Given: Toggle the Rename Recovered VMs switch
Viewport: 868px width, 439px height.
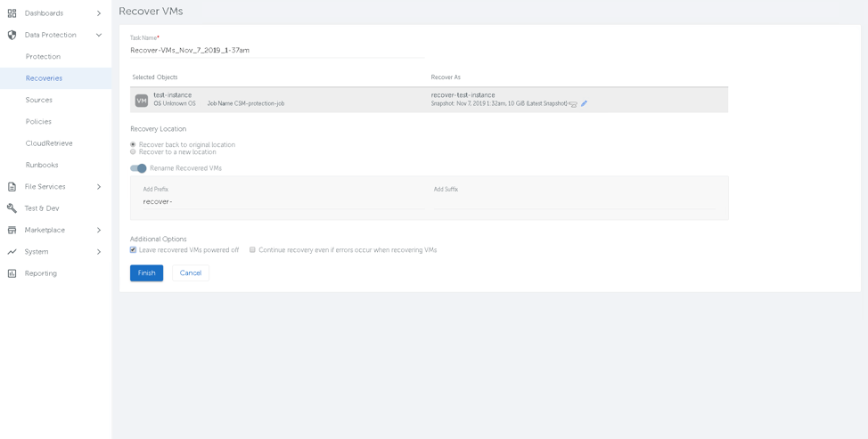Looking at the screenshot, I should click(138, 168).
